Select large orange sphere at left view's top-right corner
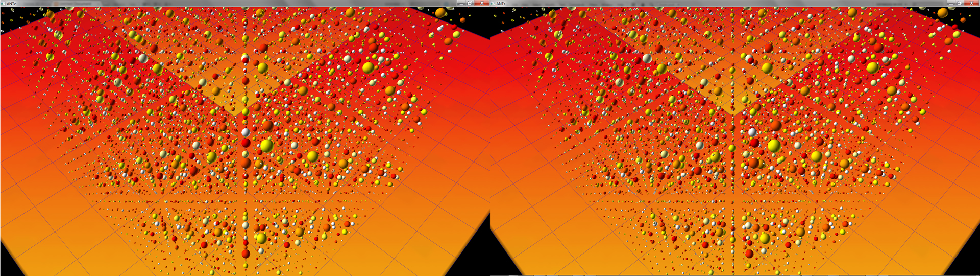 click(440, 12)
